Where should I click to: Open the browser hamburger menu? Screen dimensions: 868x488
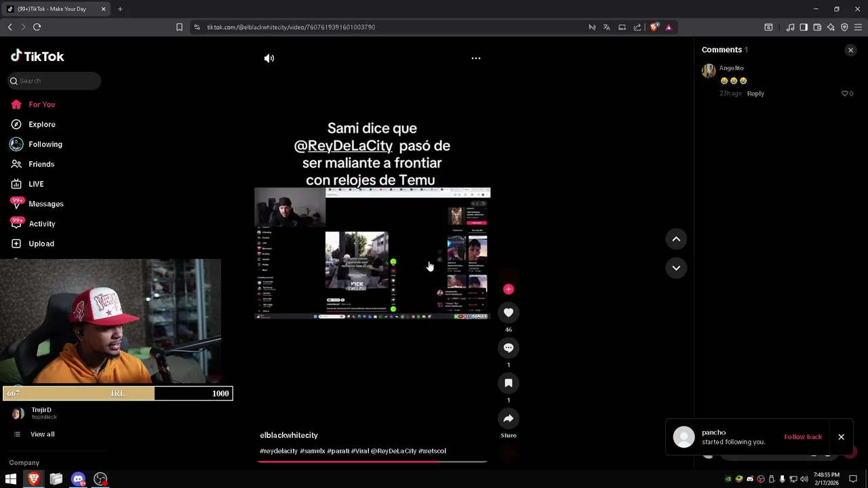pyautogui.click(x=858, y=27)
